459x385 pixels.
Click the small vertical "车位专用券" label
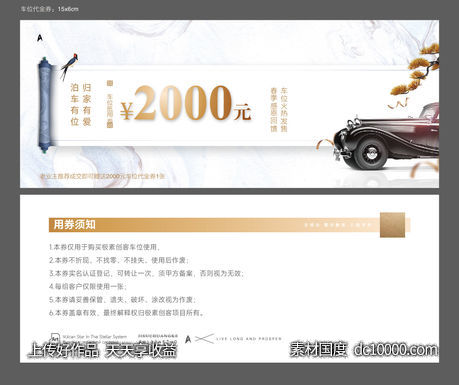110,104
